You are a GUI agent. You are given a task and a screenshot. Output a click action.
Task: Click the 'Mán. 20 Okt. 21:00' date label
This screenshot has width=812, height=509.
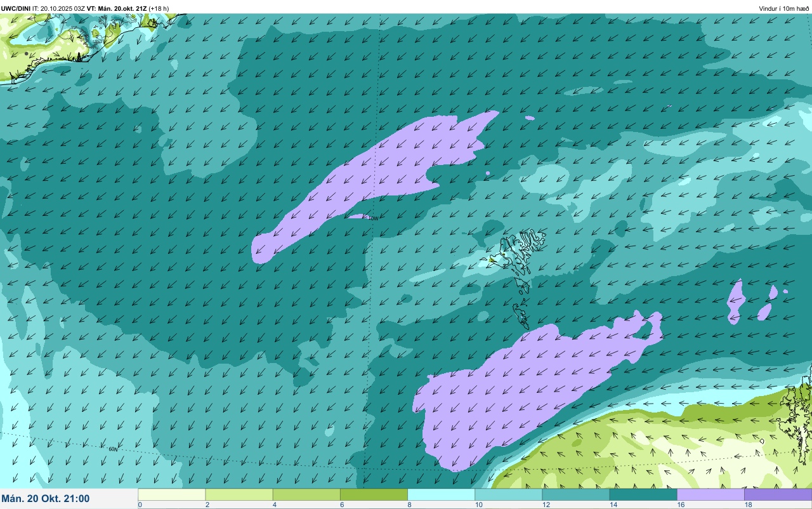point(46,499)
